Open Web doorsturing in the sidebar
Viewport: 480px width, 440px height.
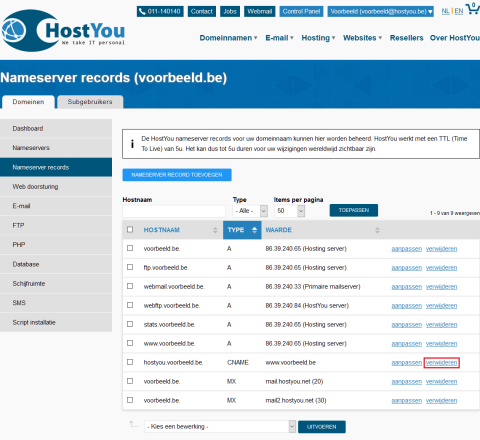point(56,187)
